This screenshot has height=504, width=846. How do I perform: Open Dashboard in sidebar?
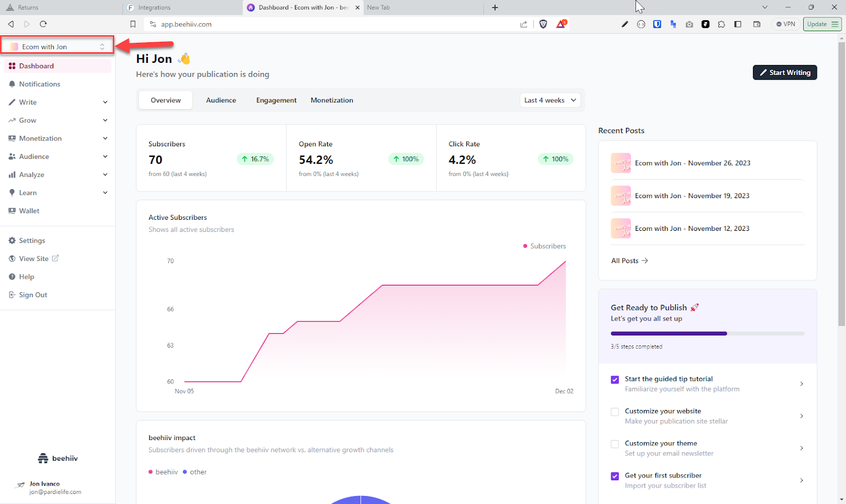click(x=58, y=66)
